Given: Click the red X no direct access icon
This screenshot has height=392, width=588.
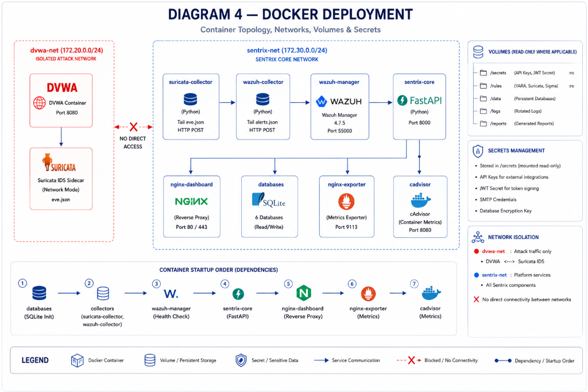Looking at the screenshot, I should [x=133, y=127].
